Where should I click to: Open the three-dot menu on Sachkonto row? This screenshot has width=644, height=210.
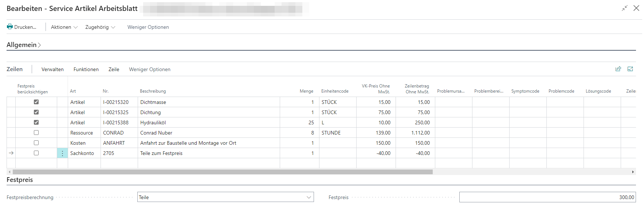[62, 153]
